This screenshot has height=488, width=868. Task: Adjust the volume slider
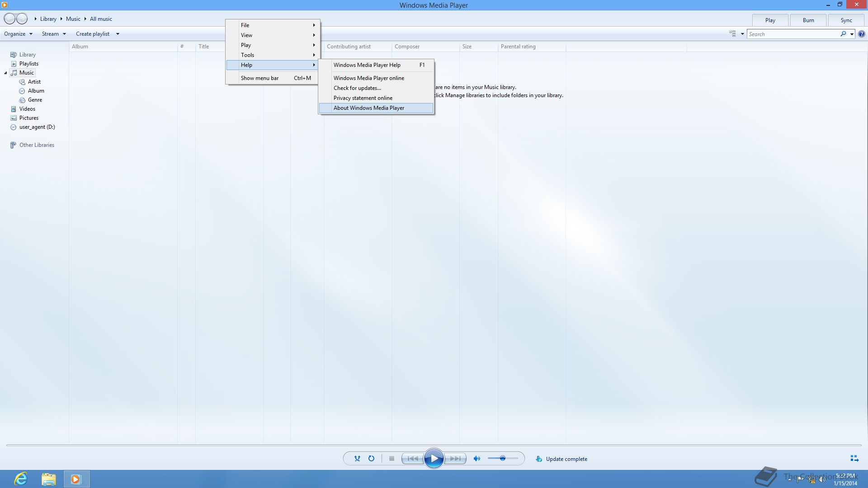pos(503,459)
